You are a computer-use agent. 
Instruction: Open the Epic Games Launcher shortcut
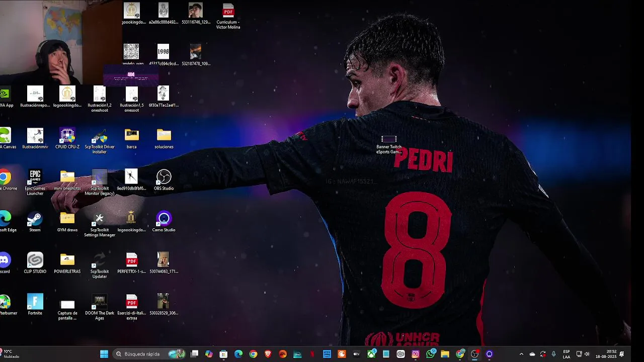35,183
